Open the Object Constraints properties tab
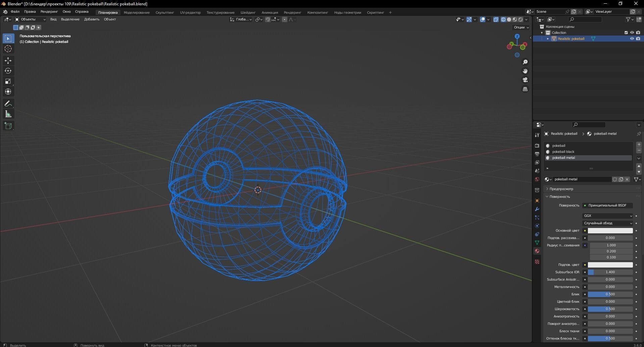This screenshot has height=347, width=644. click(537, 234)
